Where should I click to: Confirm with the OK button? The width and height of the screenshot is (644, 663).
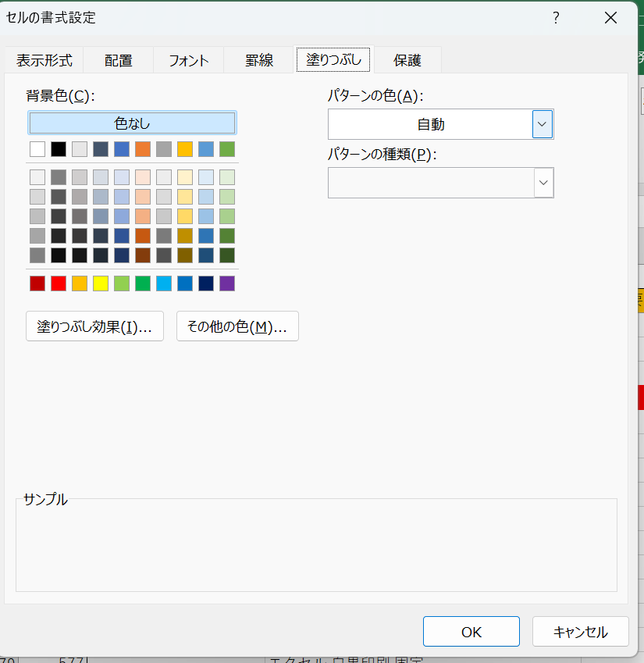click(x=471, y=632)
